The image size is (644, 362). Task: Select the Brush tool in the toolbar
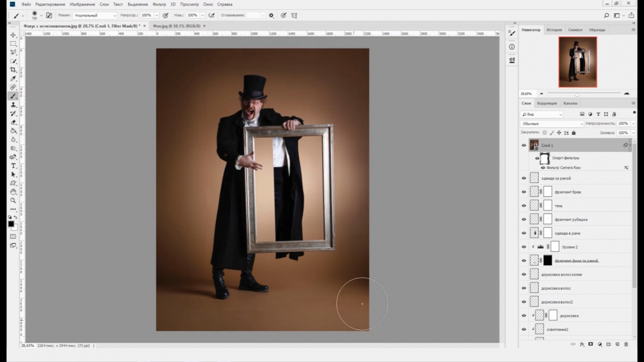pos(13,96)
